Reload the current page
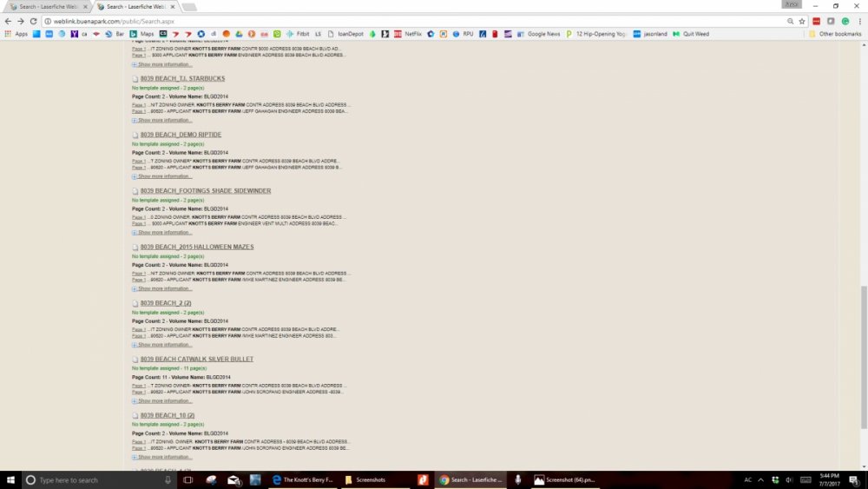The height and width of the screenshot is (489, 868). pos(33,21)
